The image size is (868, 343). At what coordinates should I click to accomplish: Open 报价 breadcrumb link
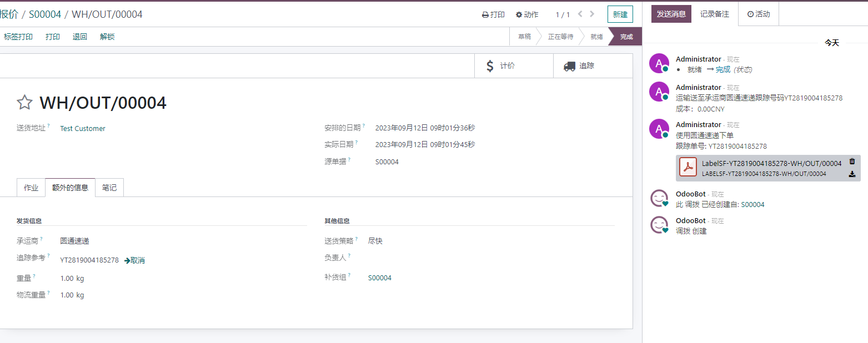(x=9, y=14)
